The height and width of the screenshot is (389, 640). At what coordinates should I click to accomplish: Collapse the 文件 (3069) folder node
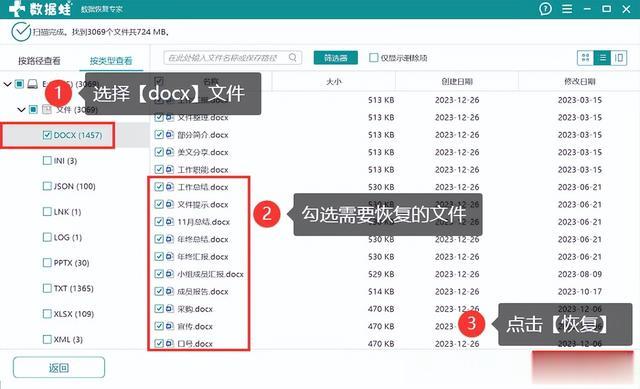click(21, 109)
